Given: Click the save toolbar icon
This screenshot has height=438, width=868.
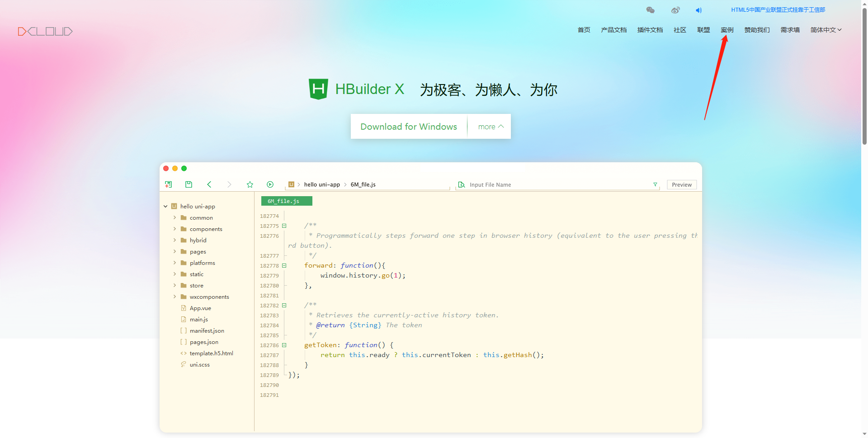Looking at the screenshot, I should [189, 184].
